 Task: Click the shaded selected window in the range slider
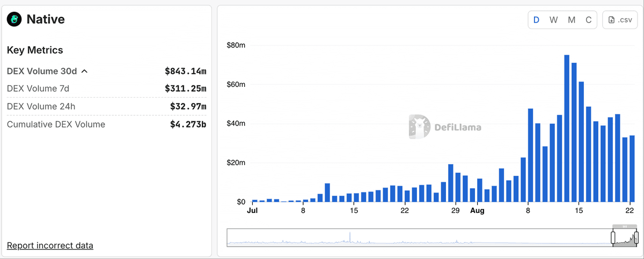click(x=625, y=239)
